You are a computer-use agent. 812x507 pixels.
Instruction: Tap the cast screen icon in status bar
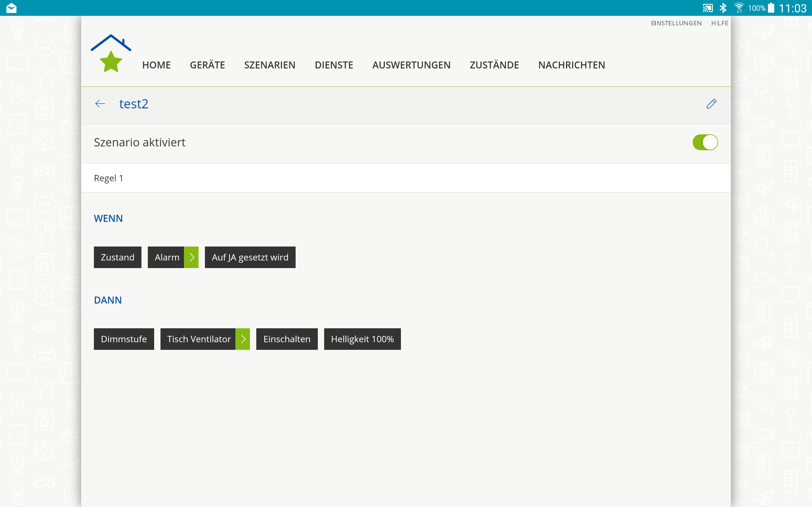click(x=707, y=8)
